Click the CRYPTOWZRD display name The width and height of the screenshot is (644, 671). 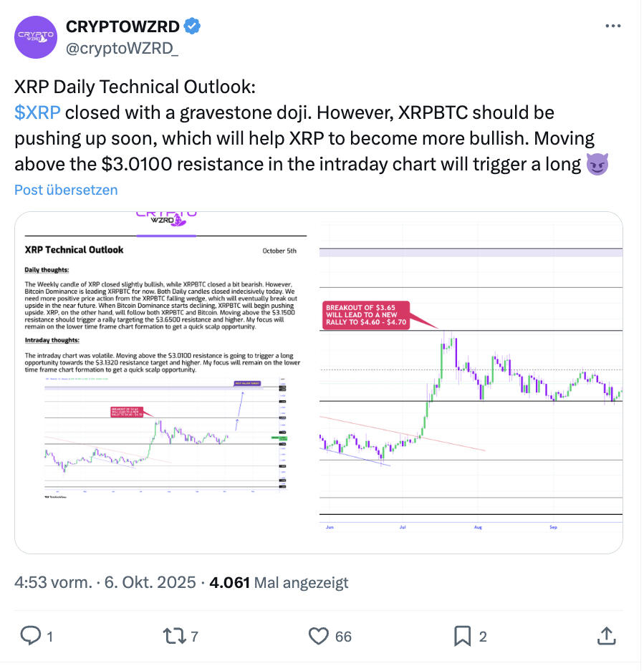pyautogui.click(x=122, y=26)
